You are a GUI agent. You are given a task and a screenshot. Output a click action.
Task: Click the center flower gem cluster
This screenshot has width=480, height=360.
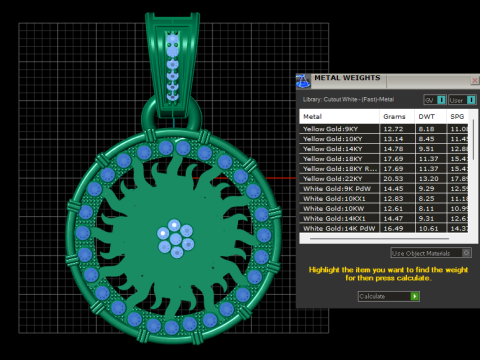point(175,239)
